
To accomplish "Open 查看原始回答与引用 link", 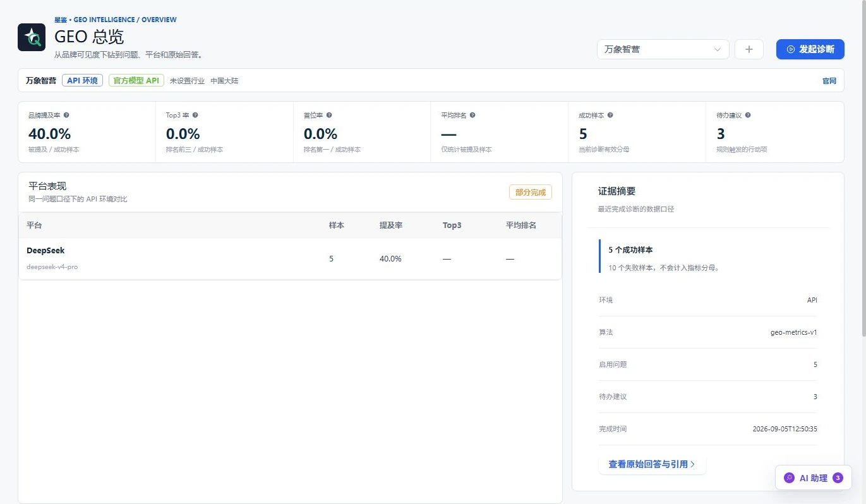I will pyautogui.click(x=652, y=464).
